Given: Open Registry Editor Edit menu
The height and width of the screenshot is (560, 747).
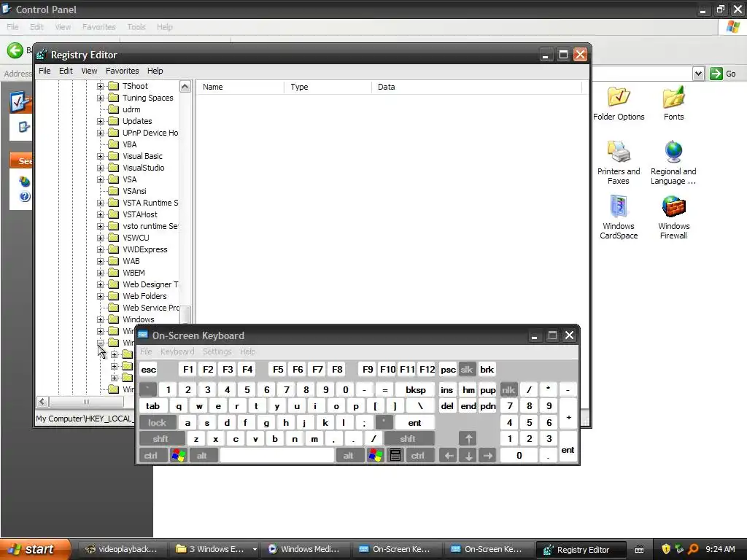Looking at the screenshot, I should (x=66, y=71).
